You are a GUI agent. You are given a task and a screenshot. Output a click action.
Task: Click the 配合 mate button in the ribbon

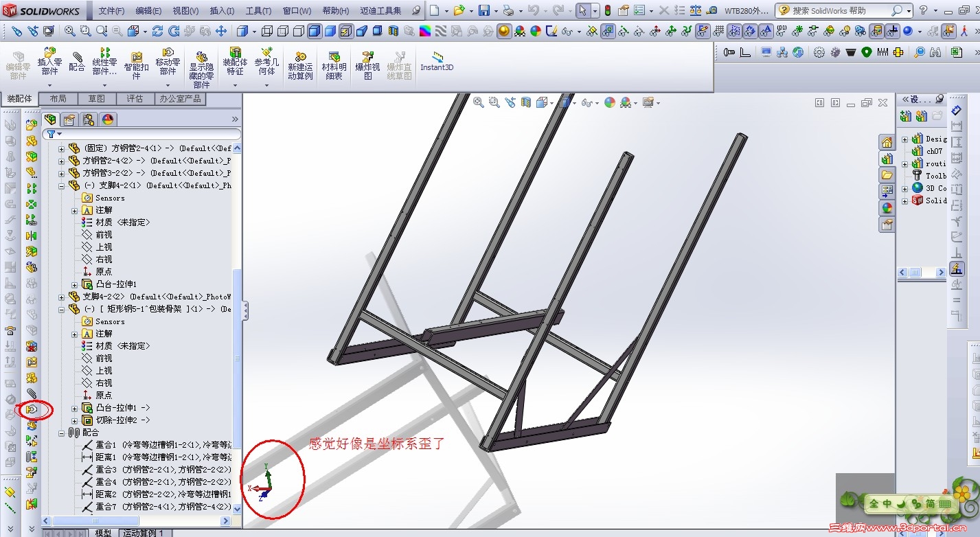coord(77,60)
